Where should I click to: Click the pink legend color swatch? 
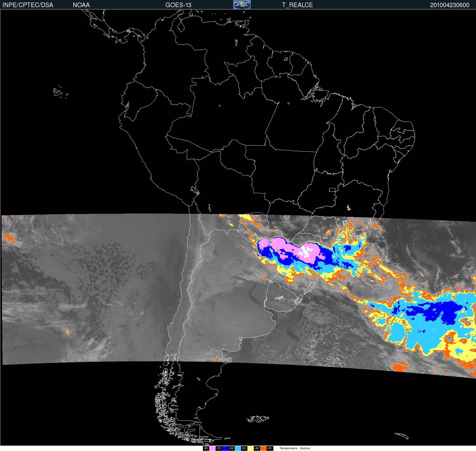click(212, 448)
